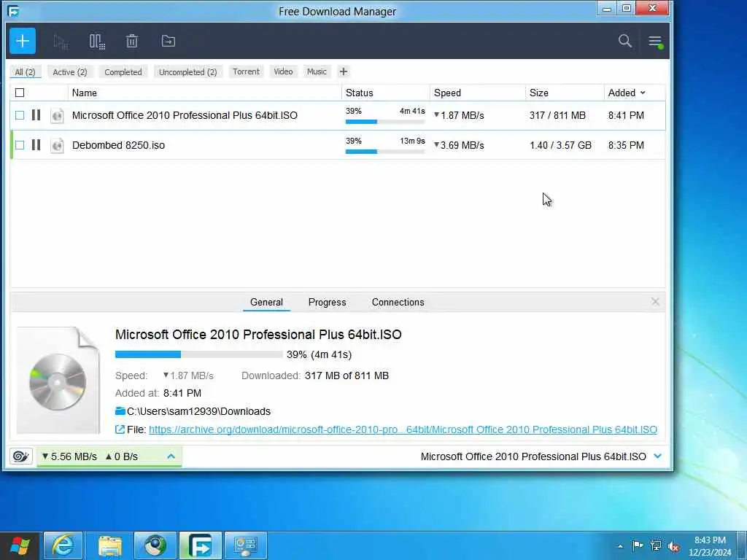Click the Microsoft Office row progress bar
Viewport: 747px width, 560px height.
[385, 122]
